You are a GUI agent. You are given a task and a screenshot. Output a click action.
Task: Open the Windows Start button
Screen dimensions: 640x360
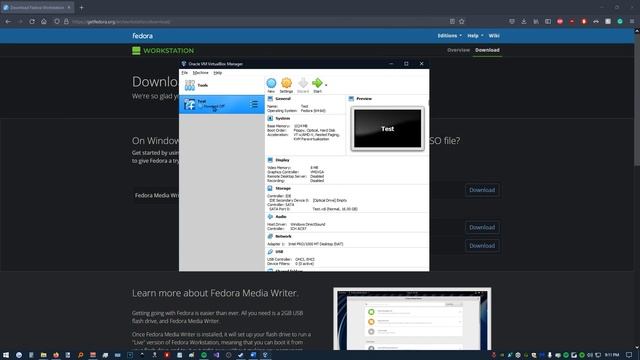coord(6,355)
